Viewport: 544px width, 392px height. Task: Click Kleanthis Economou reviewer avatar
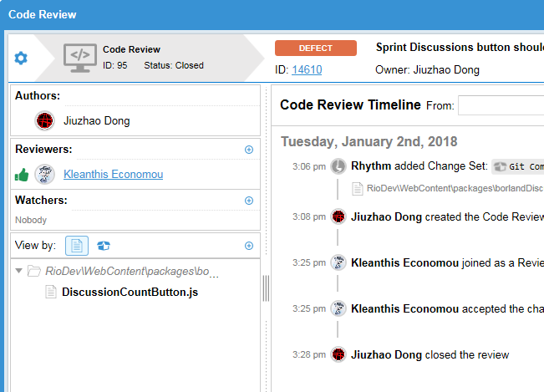click(x=45, y=175)
